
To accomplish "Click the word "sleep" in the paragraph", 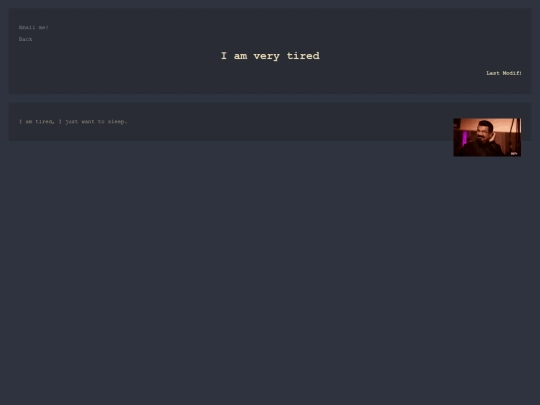I will (116, 122).
